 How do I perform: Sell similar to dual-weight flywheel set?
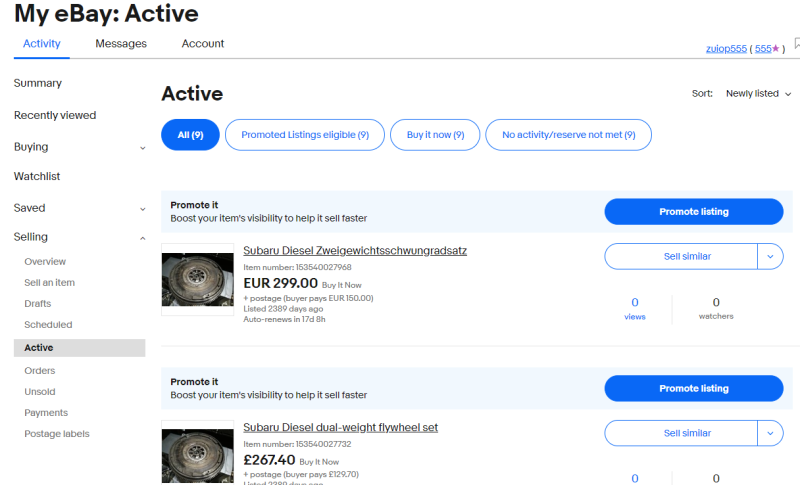(x=681, y=433)
